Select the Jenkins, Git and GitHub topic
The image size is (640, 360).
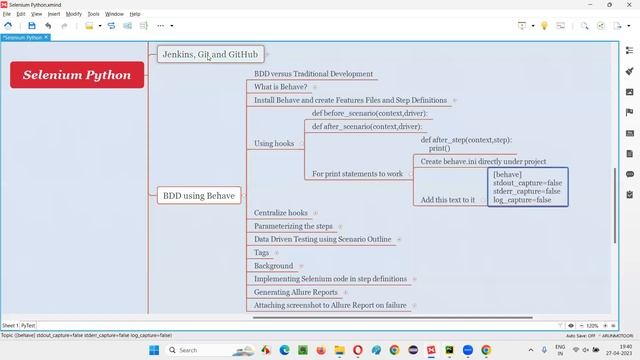point(211,54)
